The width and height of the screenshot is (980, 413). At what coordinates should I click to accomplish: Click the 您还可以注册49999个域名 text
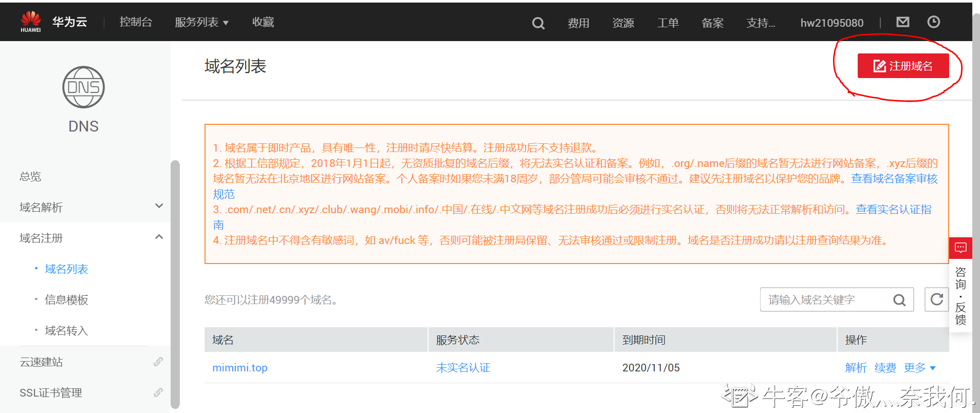271,299
